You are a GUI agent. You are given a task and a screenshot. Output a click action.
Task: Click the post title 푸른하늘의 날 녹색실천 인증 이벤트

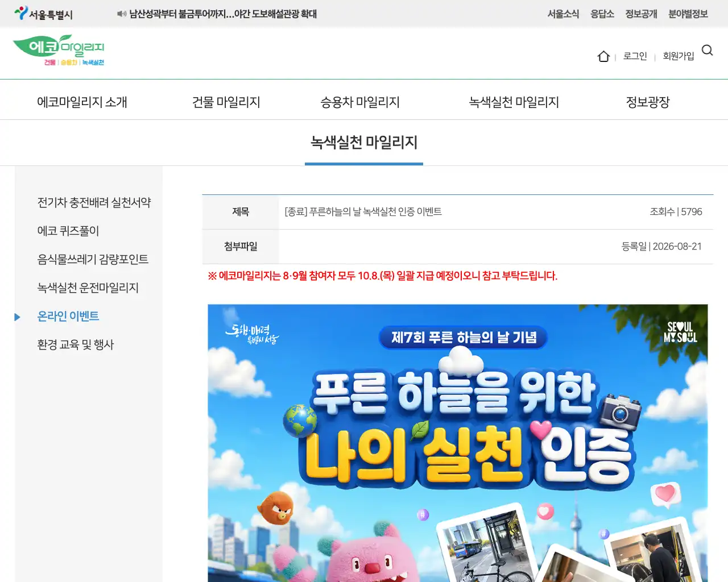(363, 212)
